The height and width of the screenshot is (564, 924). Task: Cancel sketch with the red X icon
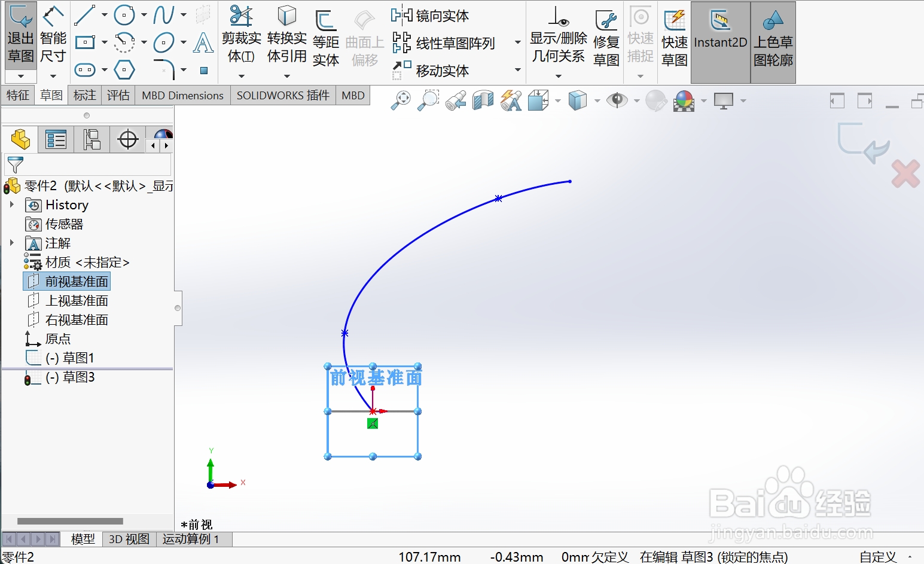point(905,174)
